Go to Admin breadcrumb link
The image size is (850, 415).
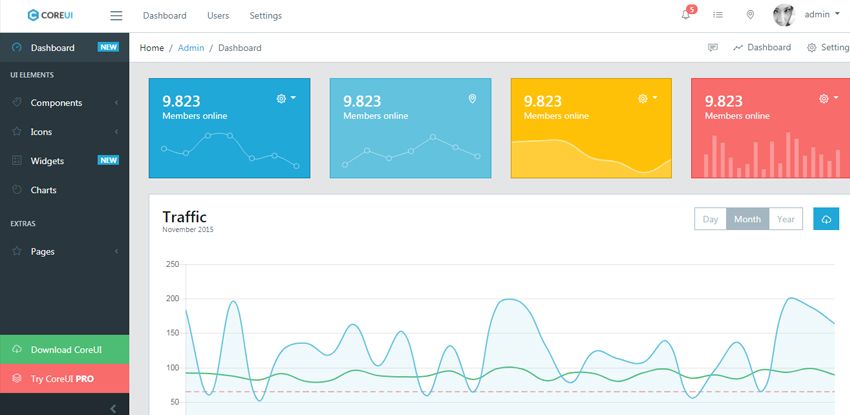(191, 48)
